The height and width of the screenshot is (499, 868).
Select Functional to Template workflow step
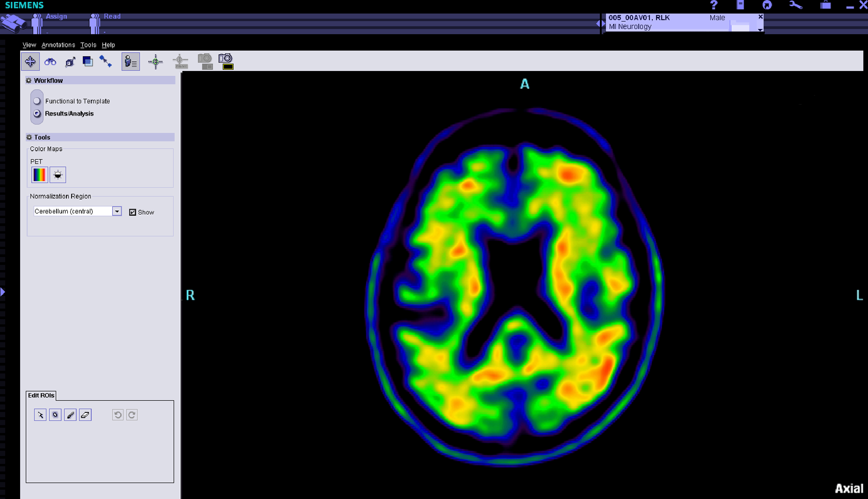pos(37,101)
